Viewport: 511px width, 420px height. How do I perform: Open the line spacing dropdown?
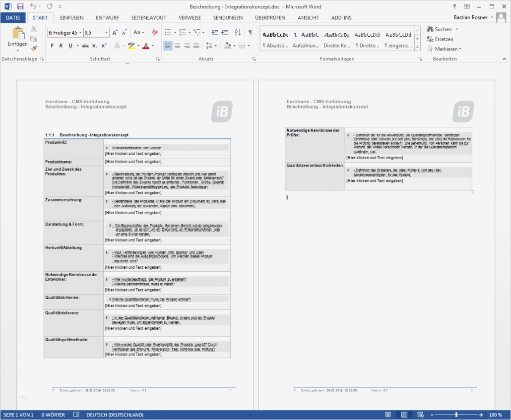(x=211, y=46)
